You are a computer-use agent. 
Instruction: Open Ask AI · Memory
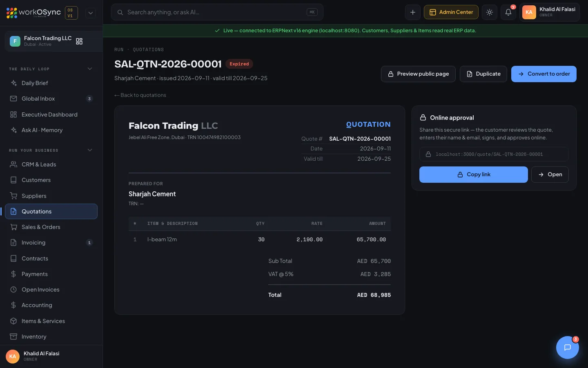click(51, 130)
